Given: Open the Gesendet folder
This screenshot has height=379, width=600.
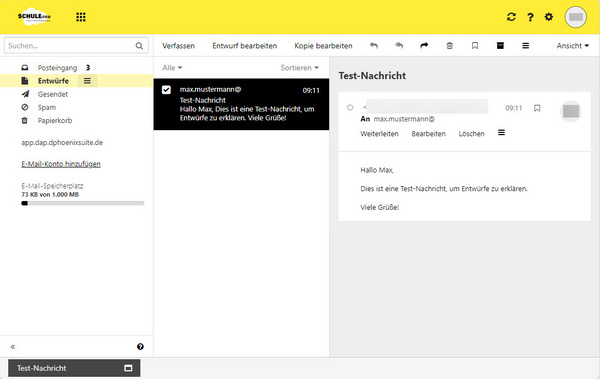Looking at the screenshot, I should 53,94.
